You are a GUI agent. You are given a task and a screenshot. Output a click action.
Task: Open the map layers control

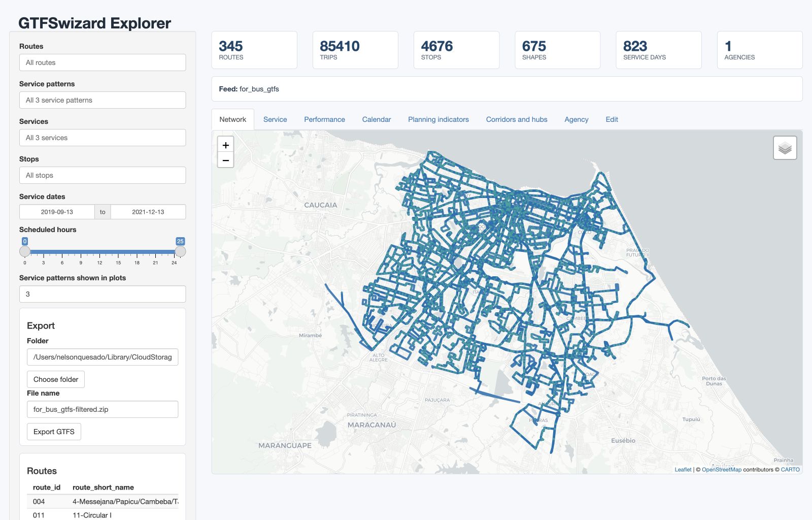[x=785, y=148]
